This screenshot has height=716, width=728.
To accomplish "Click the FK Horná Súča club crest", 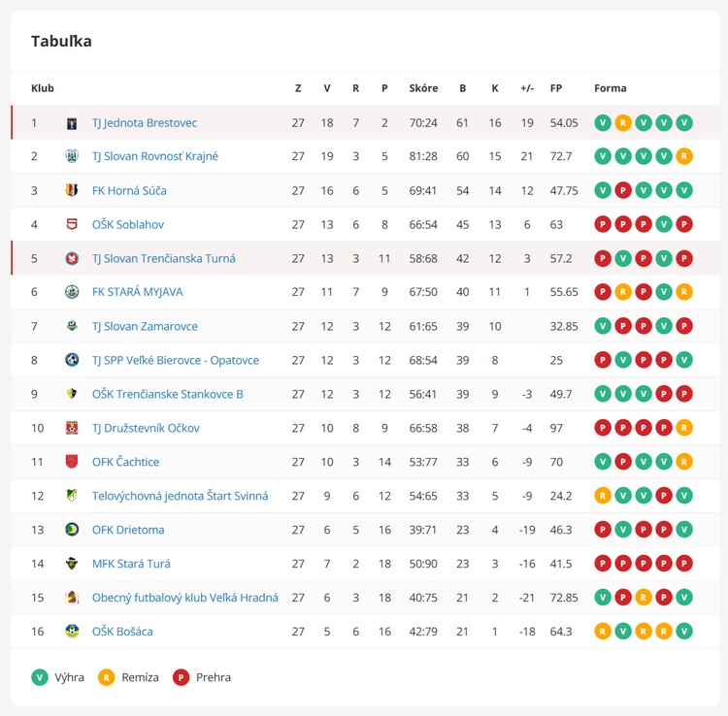I will (x=72, y=190).
